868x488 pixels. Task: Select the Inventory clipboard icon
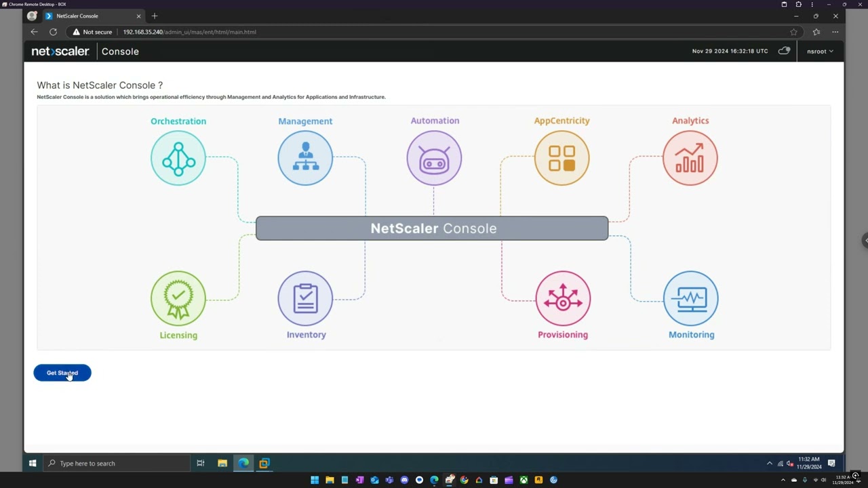[x=305, y=298]
